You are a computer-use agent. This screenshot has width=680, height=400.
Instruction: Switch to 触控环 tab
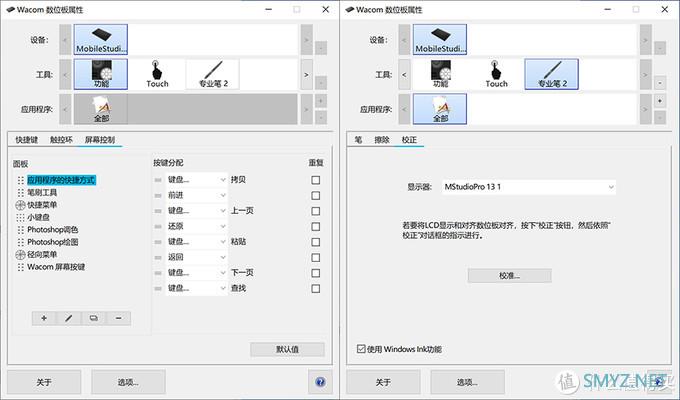[x=61, y=140]
